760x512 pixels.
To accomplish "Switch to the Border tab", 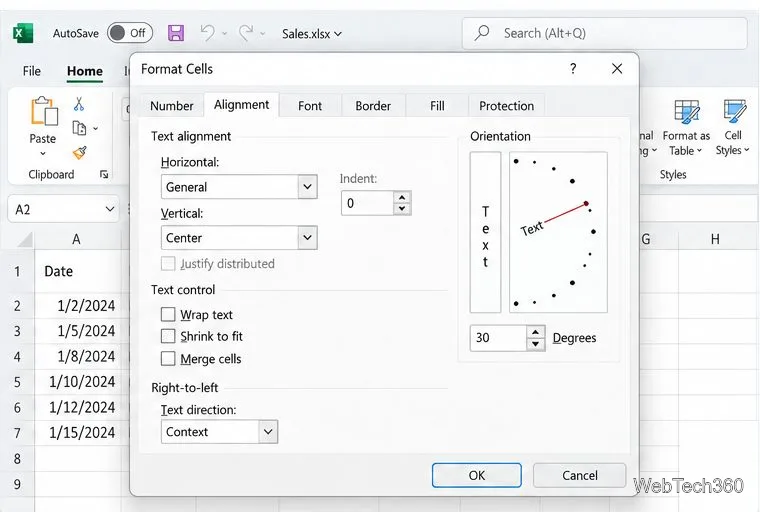I will [x=373, y=106].
